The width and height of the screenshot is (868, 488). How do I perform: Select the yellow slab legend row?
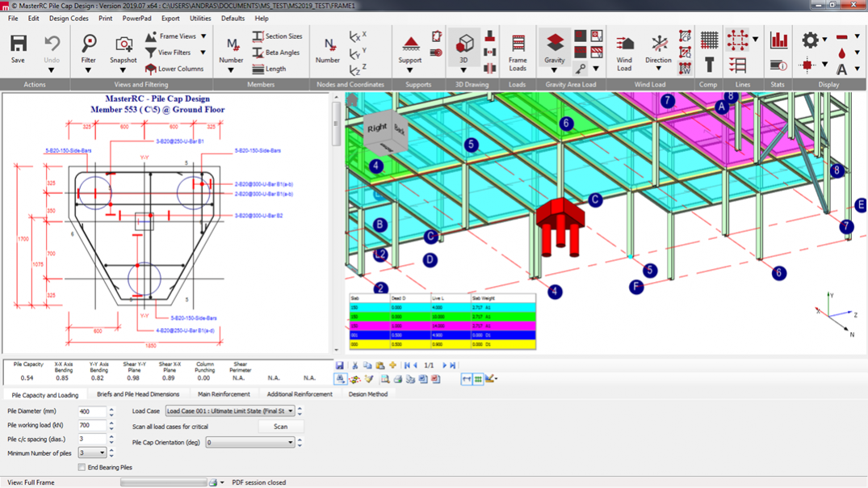(x=442, y=344)
